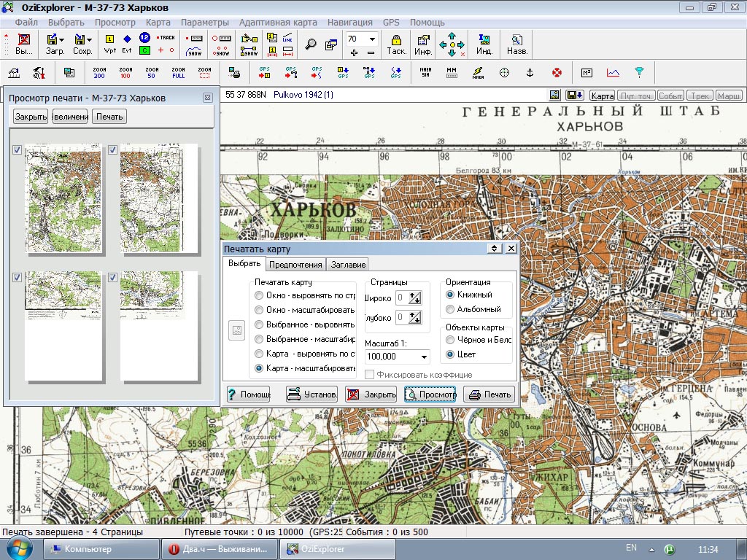Click the Карта button above the map
Screen dimensions: 747x560
(602, 96)
